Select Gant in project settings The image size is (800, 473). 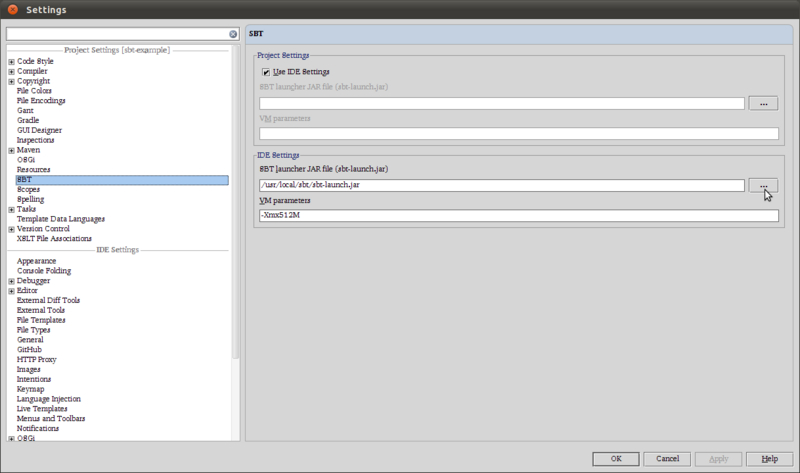25,110
